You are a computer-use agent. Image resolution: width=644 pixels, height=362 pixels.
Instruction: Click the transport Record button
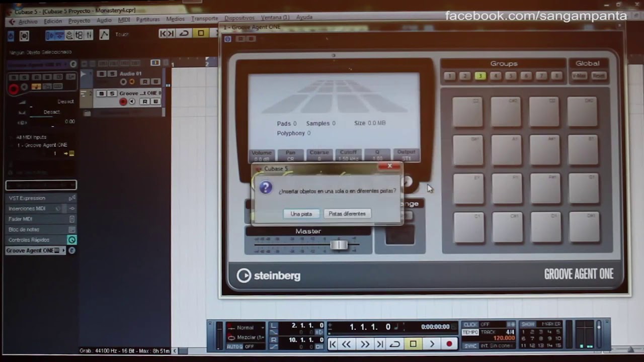coord(449,344)
